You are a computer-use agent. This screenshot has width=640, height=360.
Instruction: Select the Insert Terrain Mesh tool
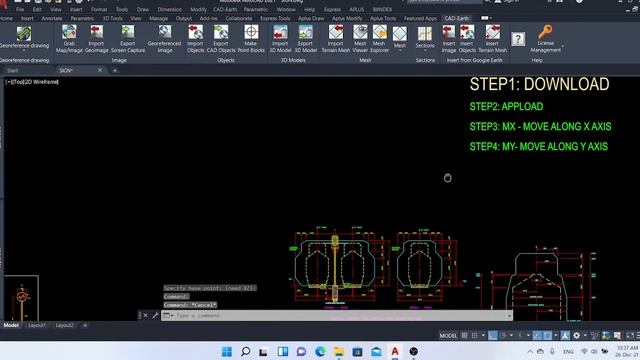493,39
